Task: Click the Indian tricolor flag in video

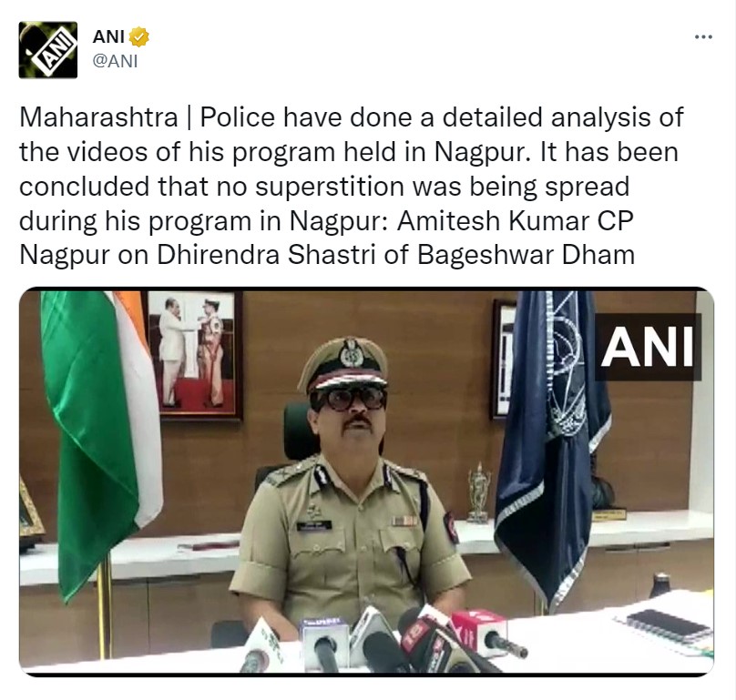Action: point(100,439)
